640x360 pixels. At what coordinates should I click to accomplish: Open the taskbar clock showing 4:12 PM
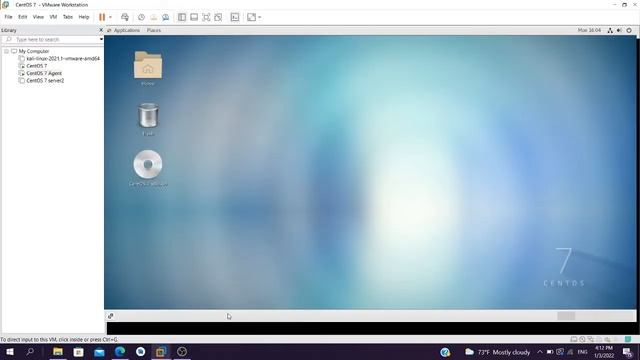[x=604, y=352]
